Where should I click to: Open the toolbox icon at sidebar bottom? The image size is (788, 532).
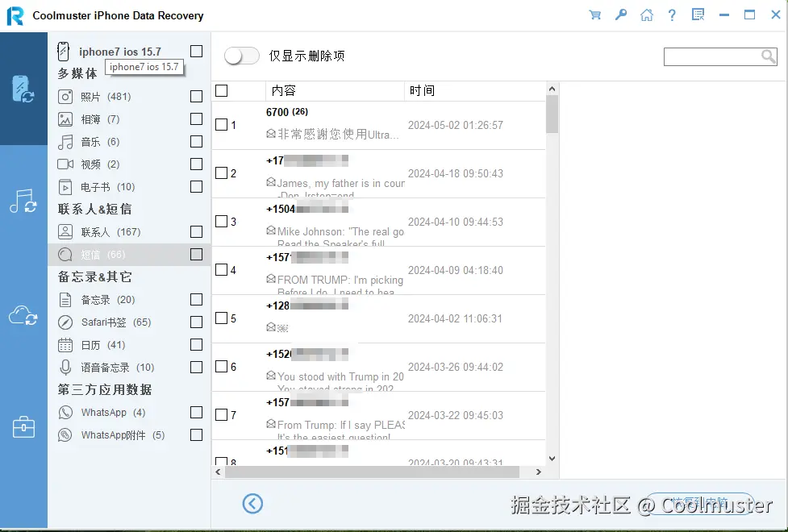pyautogui.click(x=24, y=427)
